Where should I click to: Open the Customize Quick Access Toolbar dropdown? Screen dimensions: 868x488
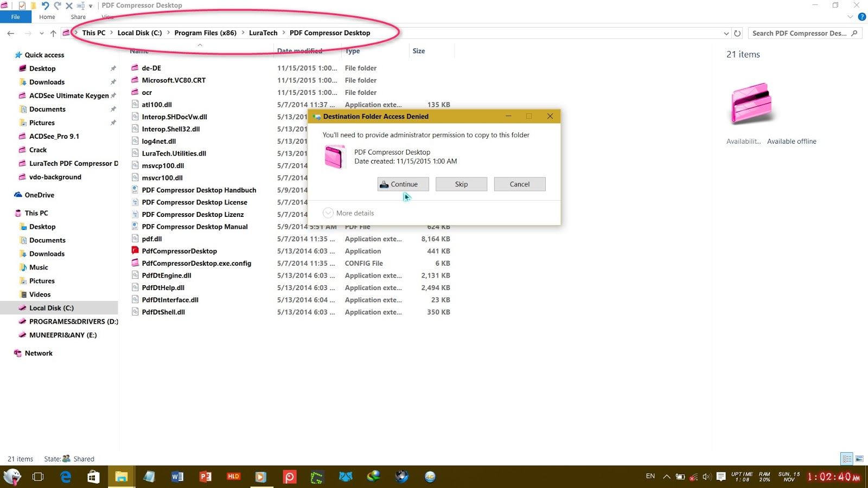[90, 5]
